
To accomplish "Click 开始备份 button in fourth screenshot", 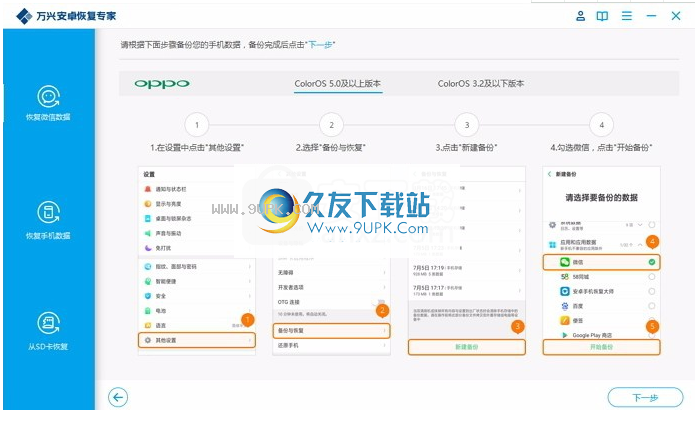I will (601, 347).
